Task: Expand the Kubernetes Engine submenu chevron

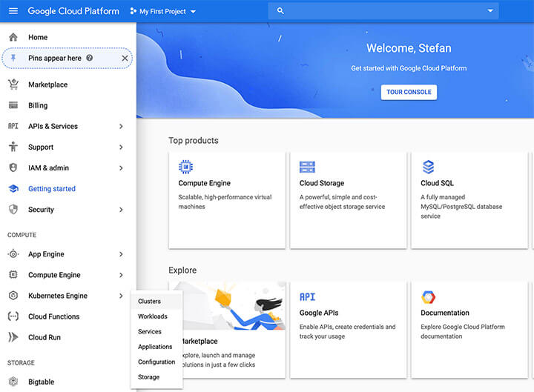Action: [121, 296]
